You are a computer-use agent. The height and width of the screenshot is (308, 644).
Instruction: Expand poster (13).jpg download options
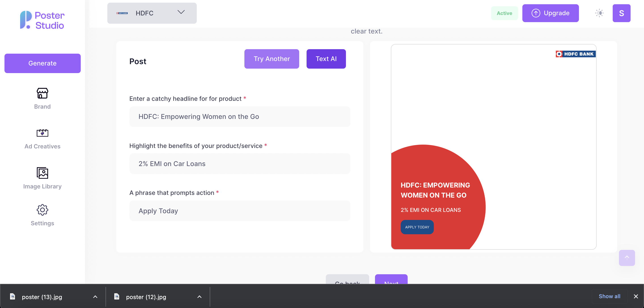click(x=95, y=297)
